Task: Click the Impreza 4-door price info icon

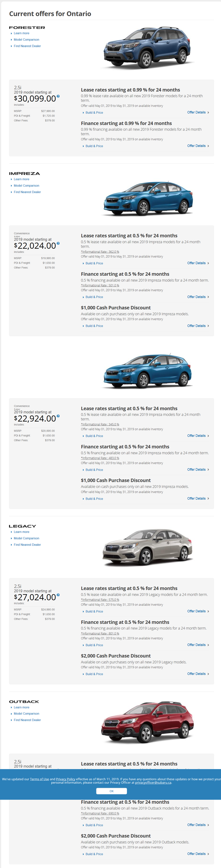Action: coord(58,243)
